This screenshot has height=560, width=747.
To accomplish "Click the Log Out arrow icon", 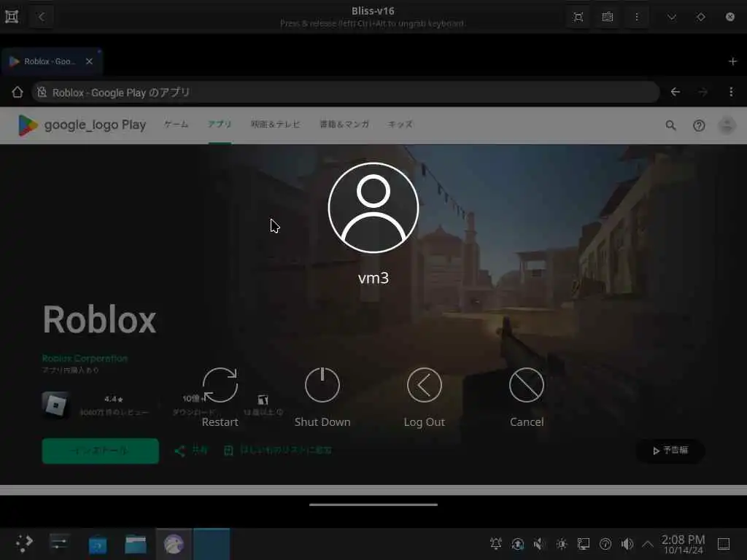I will click(424, 385).
